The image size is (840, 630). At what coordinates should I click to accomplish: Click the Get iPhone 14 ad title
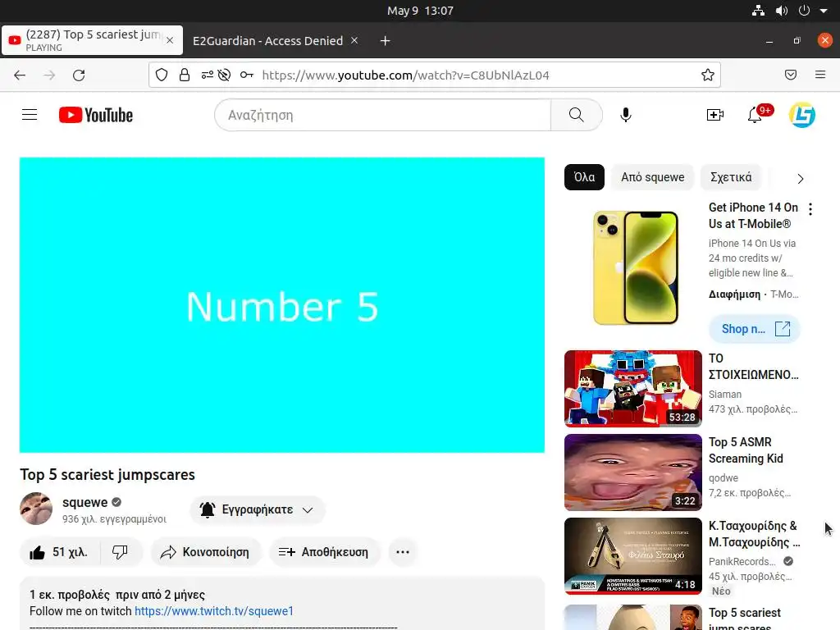[x=753, y=216]
